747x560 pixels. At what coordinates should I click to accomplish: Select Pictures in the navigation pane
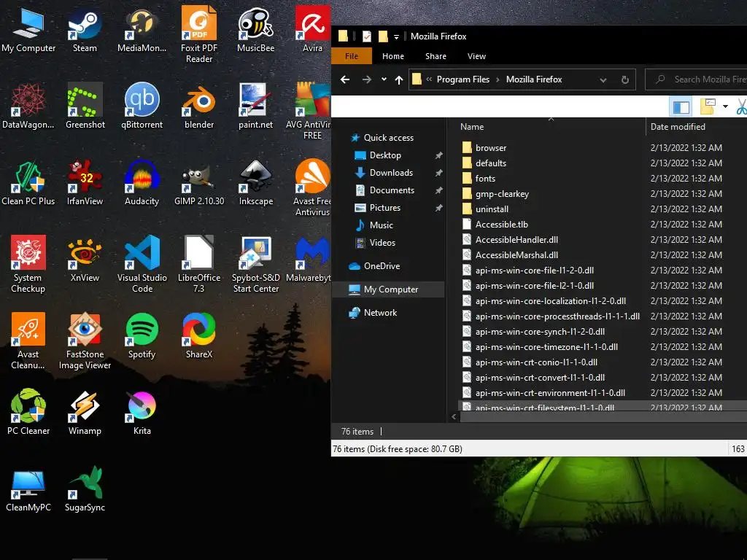pos(384,208)
